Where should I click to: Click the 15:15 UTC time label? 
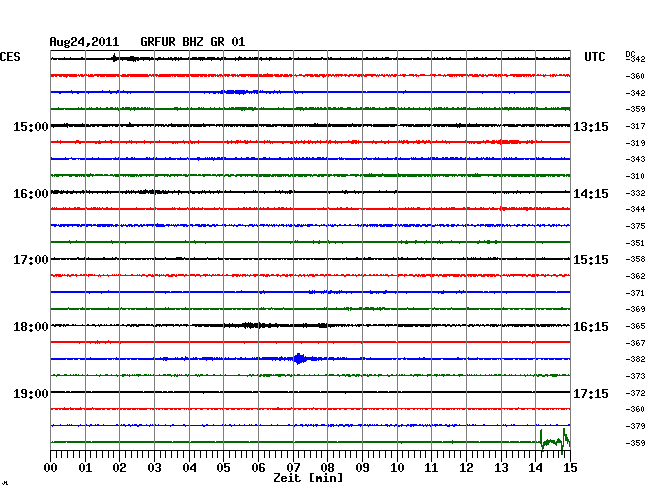pyautogui.click(x=591, y=260)
